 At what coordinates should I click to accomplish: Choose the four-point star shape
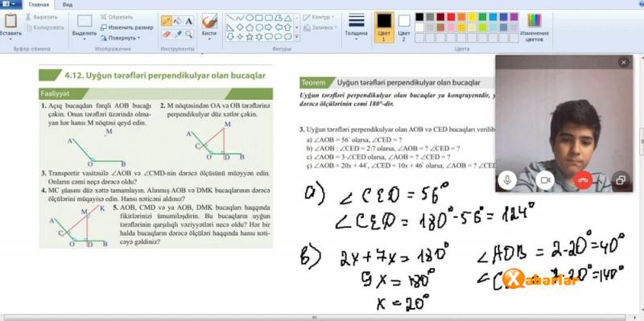pos(240,36)
